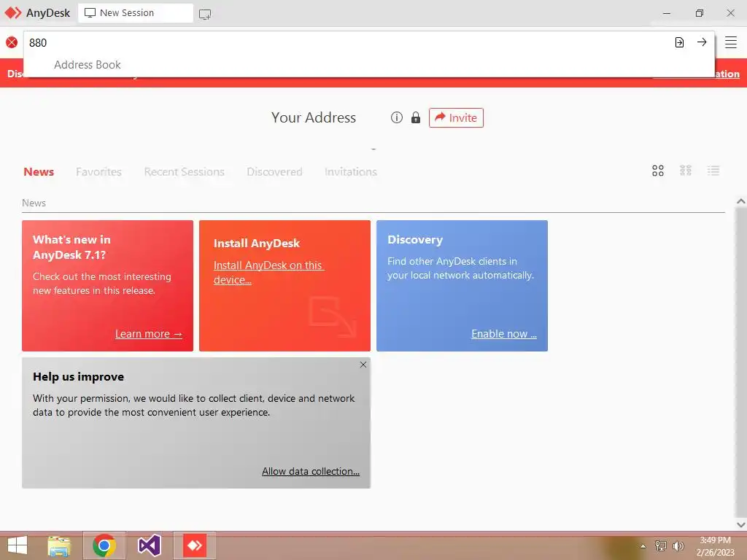Select the Address Book suggestion
The height and width of the screenshot is (560, 747).
(x=88, y=65)
